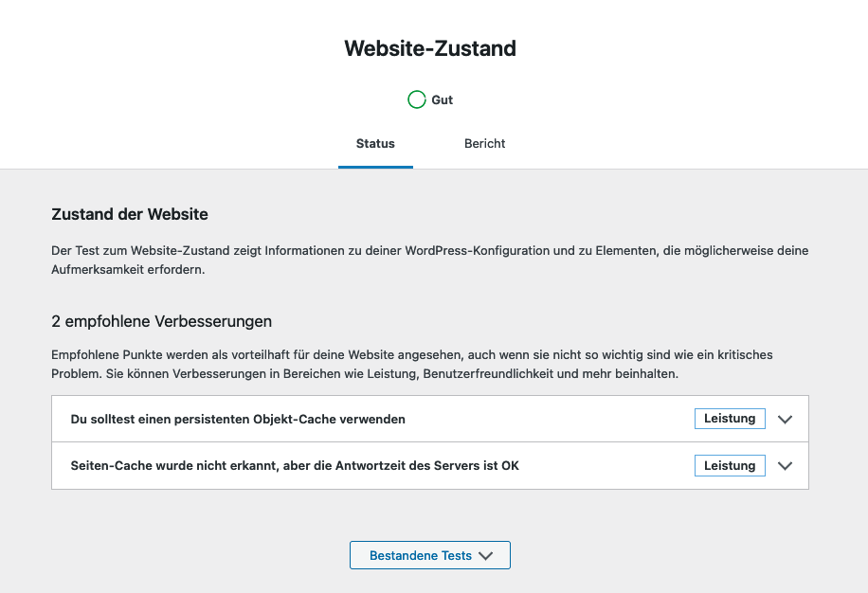
Task: Expand the Seiten-Cache row chevron
Action: (x=785, y=466)
